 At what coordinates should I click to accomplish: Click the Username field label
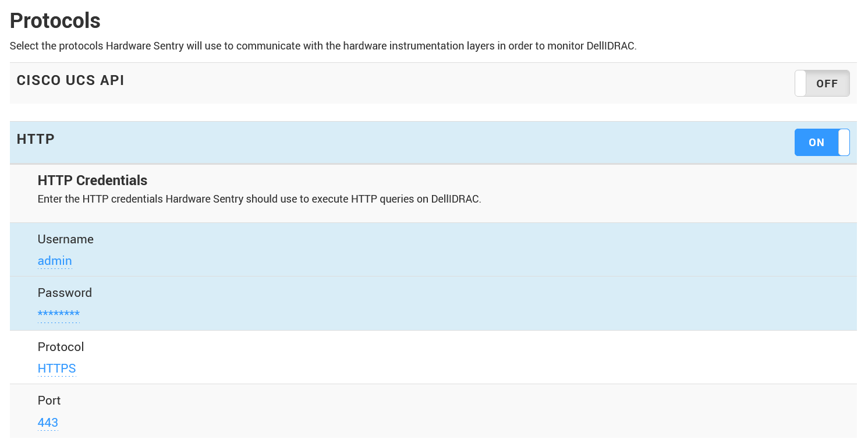click(65, 239)
